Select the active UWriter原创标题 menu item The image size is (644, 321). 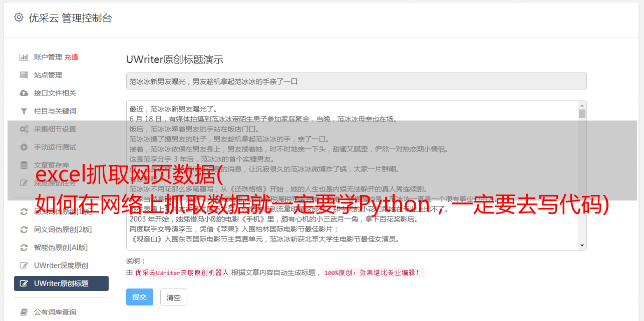click(61, 283)
